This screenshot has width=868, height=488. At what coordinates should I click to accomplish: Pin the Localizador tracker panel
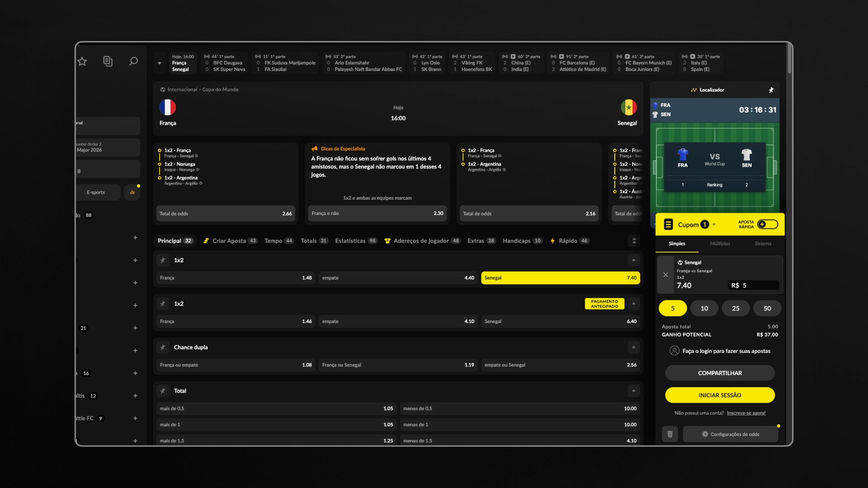tap(771, 90)
